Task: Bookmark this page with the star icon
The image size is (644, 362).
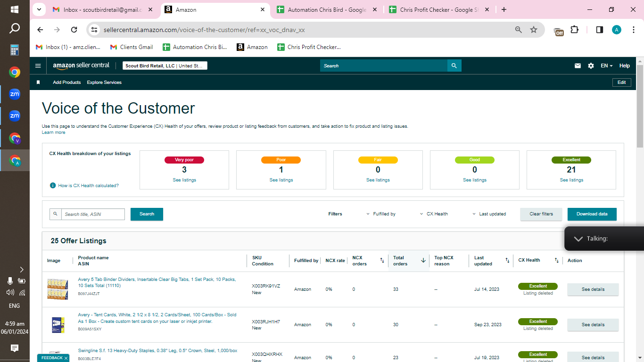Action: coord(534,30)
